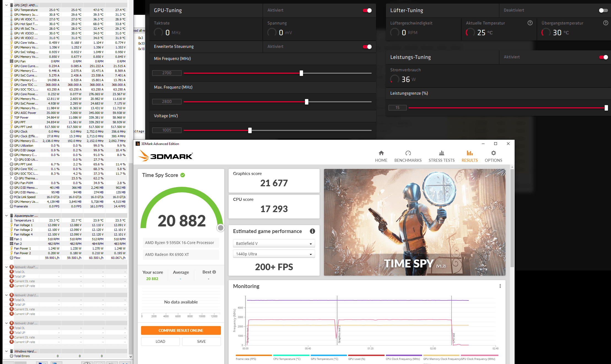Open the OPTIONS tab in 3DMark
611x364 pixels.
tap(493, 156)
